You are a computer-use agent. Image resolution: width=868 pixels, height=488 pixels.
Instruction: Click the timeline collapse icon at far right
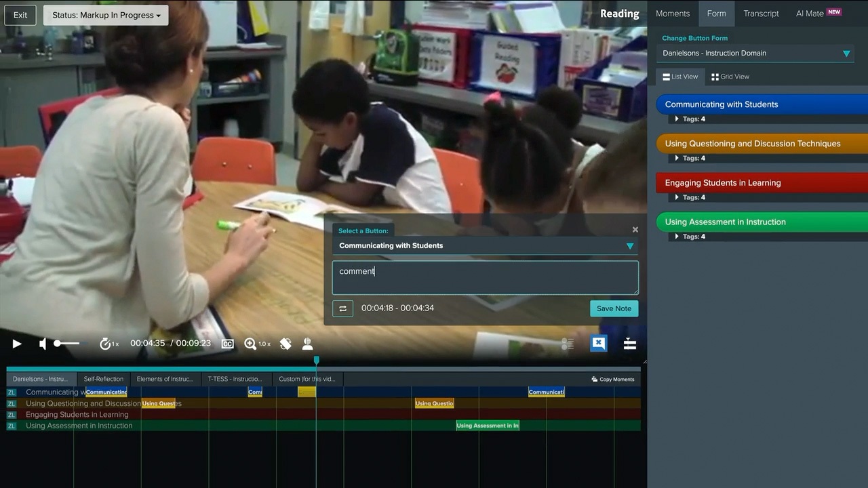[x=630, y=344]
